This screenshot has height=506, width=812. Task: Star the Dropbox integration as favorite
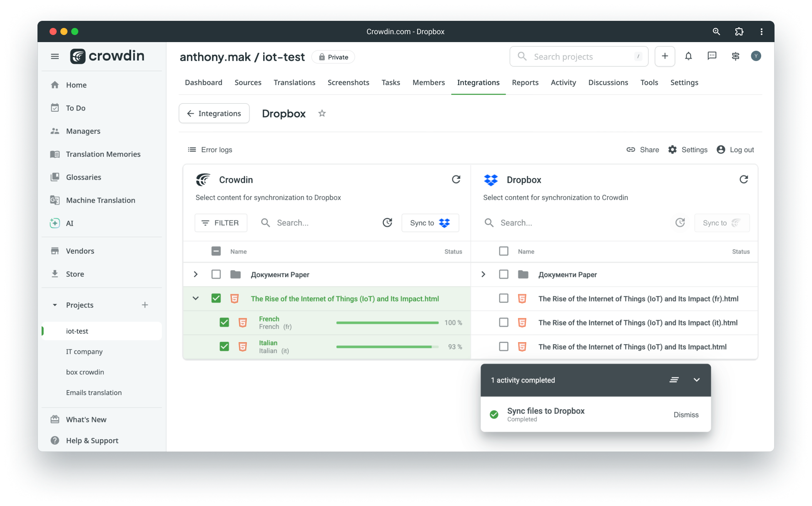pyautogui.click(x=322, y=113)
